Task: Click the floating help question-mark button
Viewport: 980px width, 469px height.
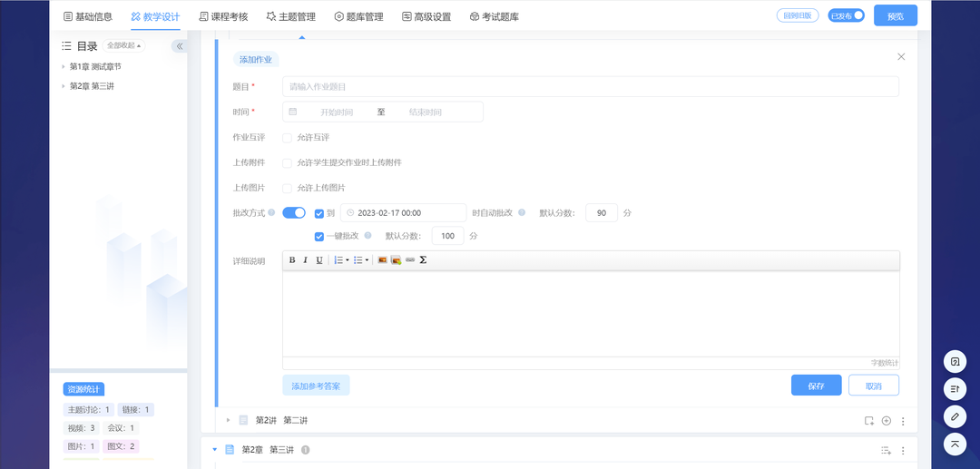Action: point(955,362)
